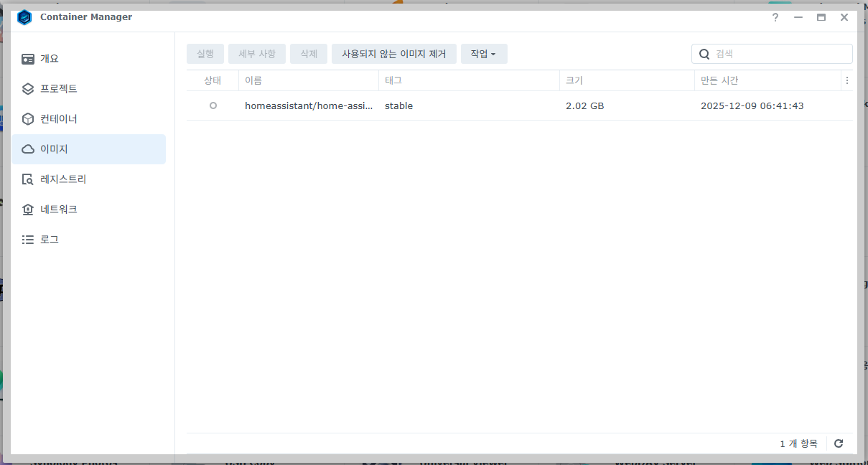Click the 컨테이너 cube icon
This screenshot has width=868, height=465.
click(x=28, y=119)
